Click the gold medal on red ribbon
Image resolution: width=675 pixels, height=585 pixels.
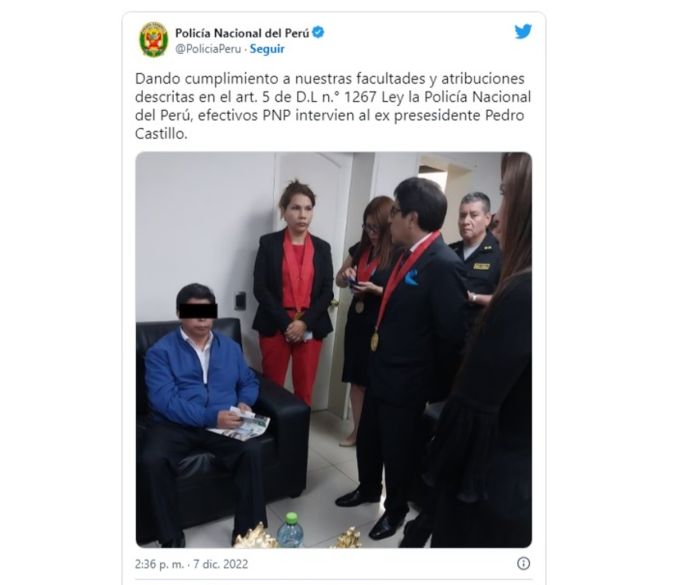click(375, 341)
